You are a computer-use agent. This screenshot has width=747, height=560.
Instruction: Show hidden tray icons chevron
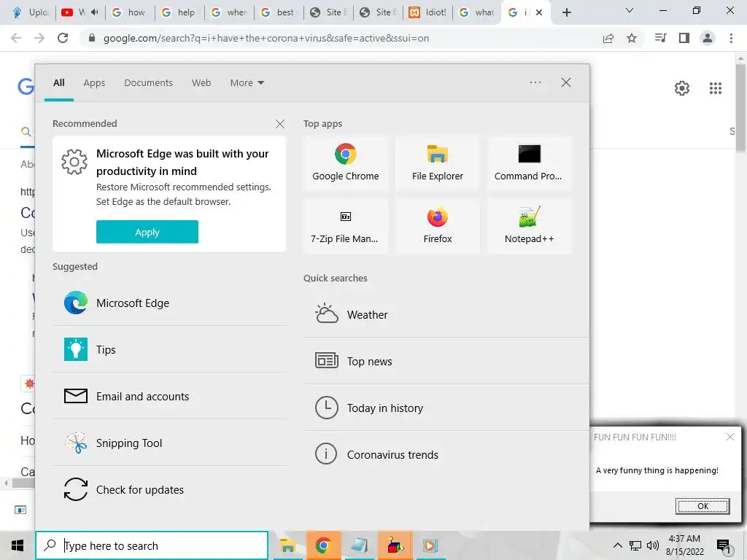coord(617,545)
